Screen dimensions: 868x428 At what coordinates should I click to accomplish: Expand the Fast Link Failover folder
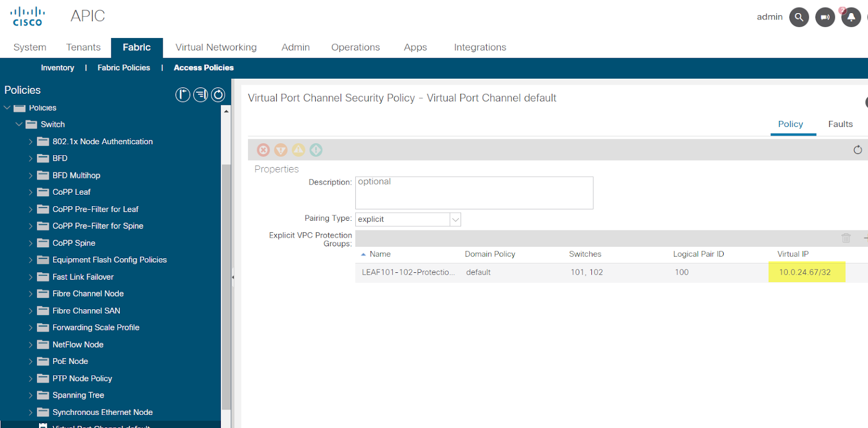pos(30,277)
